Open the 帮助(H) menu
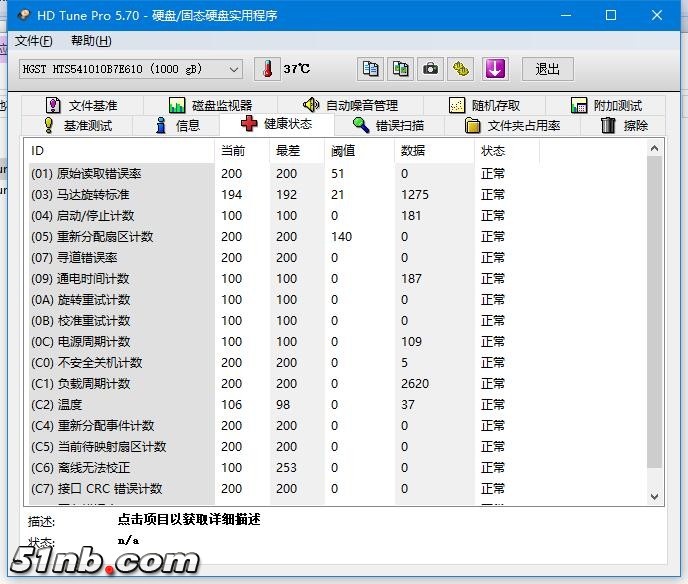This screenshot has height=584, width=688. click(91, 41)
